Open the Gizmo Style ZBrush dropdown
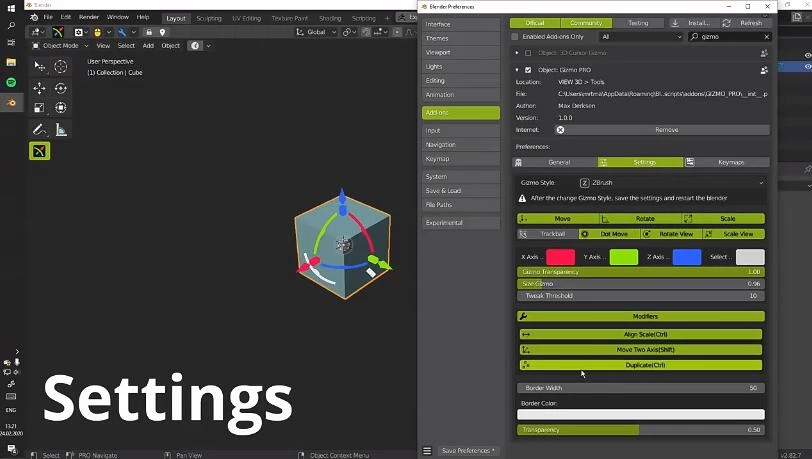The image size is (812, 459). [670, 183]
